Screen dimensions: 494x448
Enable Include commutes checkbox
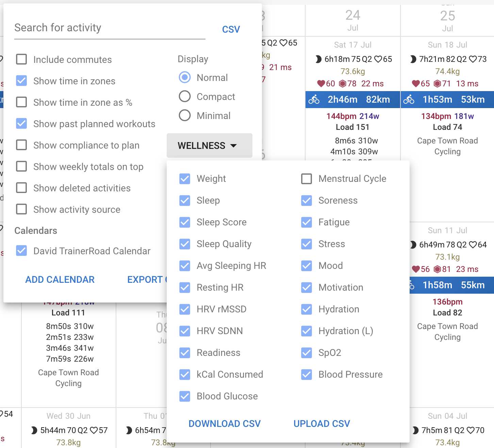[x=22, y=59]
